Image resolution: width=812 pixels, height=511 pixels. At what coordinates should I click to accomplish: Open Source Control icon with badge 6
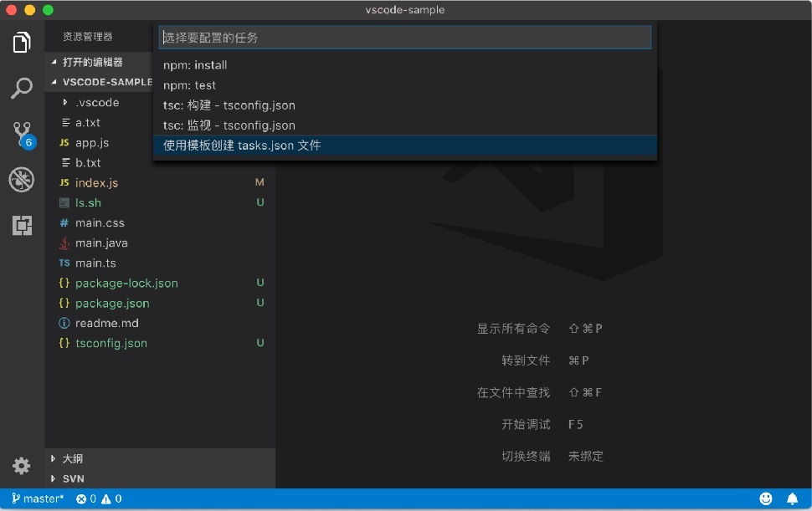[23, 135]
